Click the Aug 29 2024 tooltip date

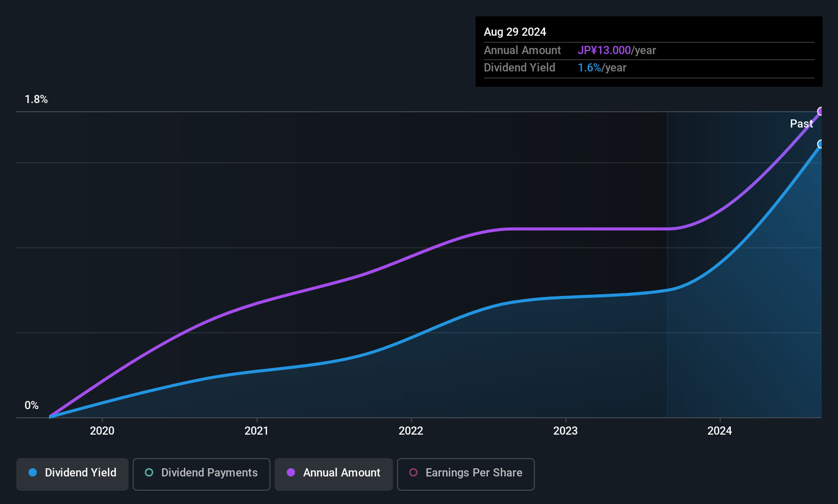(x=515, y=32)
